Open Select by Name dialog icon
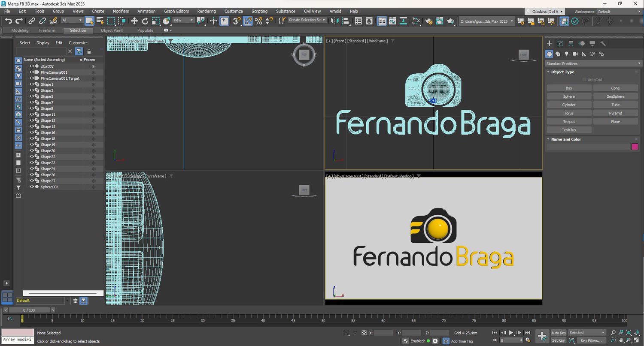This screenshot has height=346, width=644. [x=100, y=21]
